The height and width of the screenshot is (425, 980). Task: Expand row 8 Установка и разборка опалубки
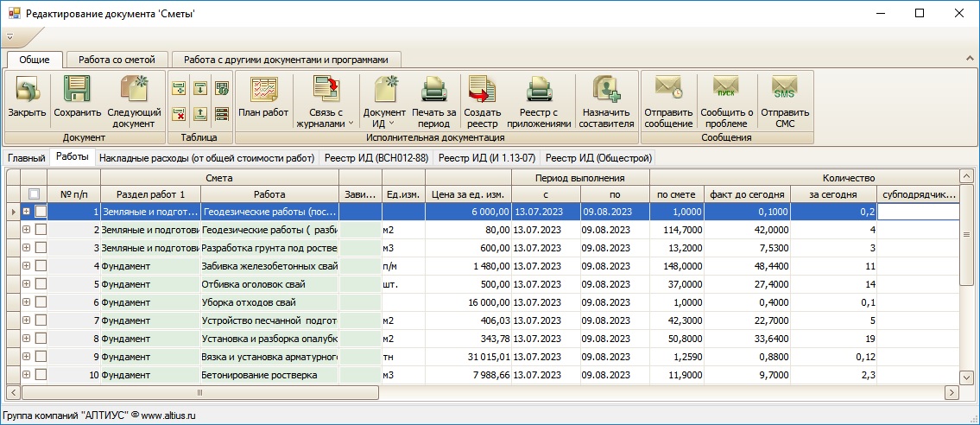27,339
